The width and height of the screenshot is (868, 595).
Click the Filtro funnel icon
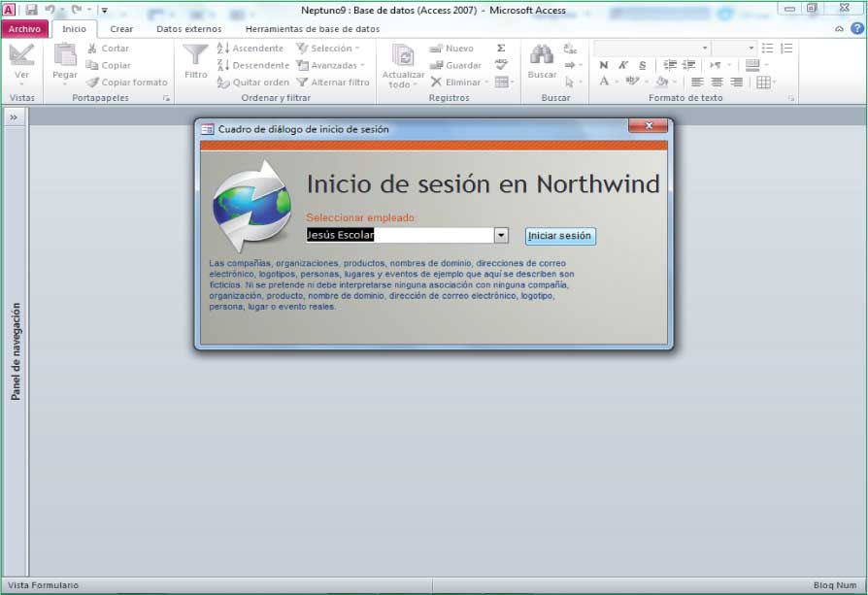tap(195, 54)
